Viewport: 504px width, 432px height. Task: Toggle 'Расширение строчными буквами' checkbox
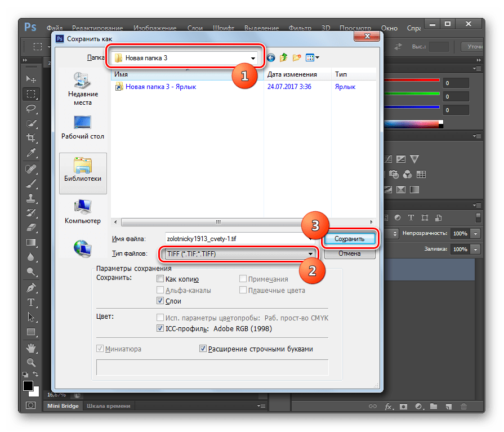click(203, 349)
